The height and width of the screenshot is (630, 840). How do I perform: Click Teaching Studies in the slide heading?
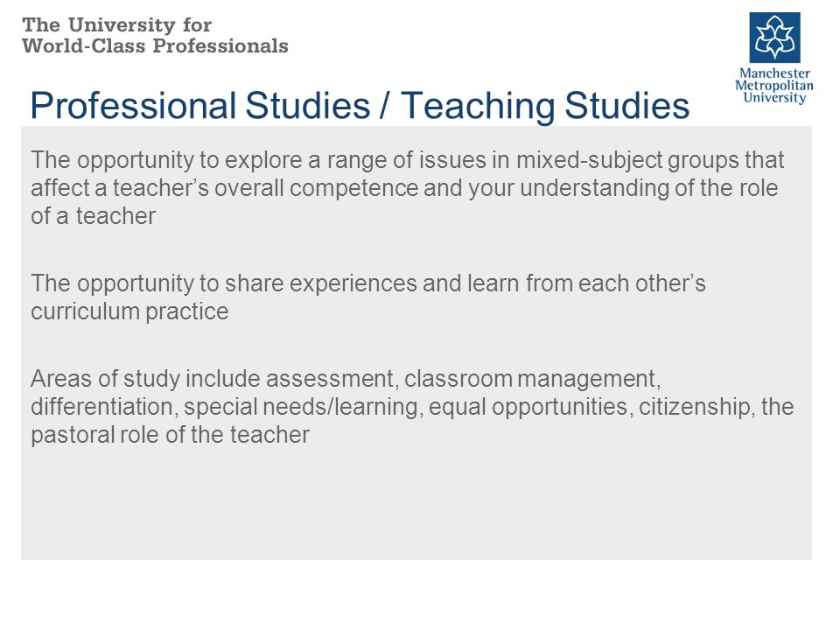[x=545, y=105]
